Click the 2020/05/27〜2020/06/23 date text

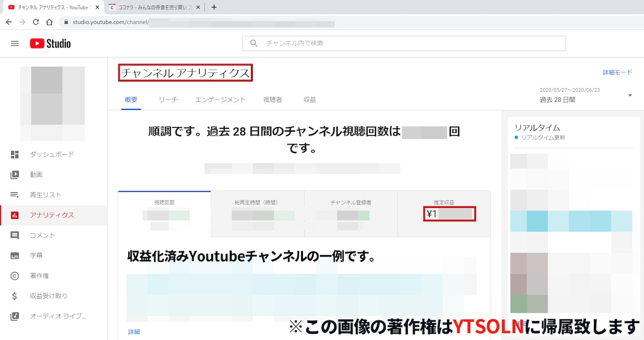point(570,90)
